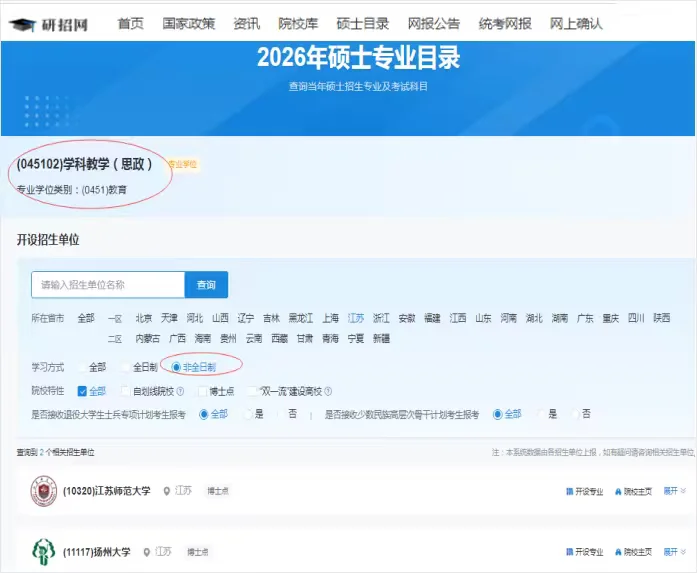Toggle the 全部 checkbox for 院校特性

click(x=82, y=391)
